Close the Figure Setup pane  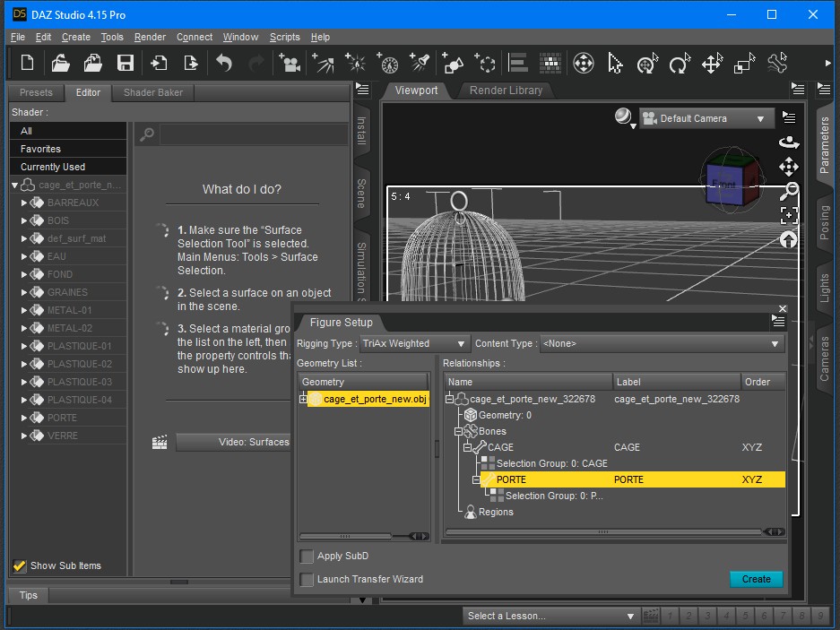coord(782,309)
